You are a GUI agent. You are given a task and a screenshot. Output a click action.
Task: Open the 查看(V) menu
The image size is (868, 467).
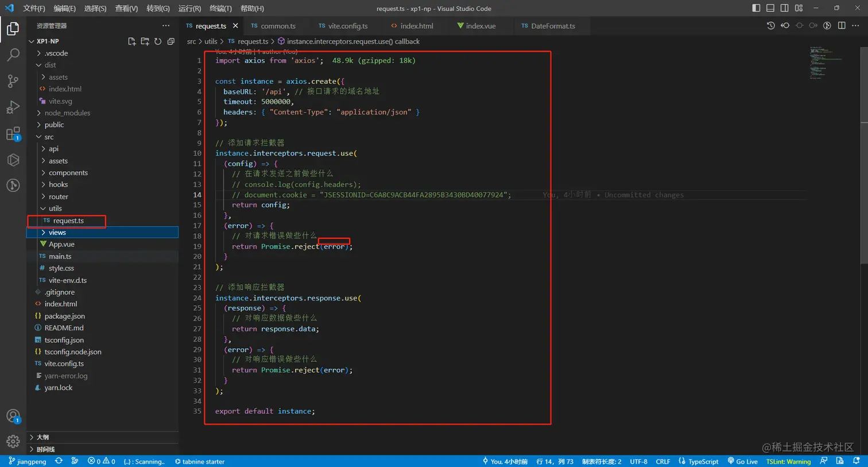pos(126,8)
